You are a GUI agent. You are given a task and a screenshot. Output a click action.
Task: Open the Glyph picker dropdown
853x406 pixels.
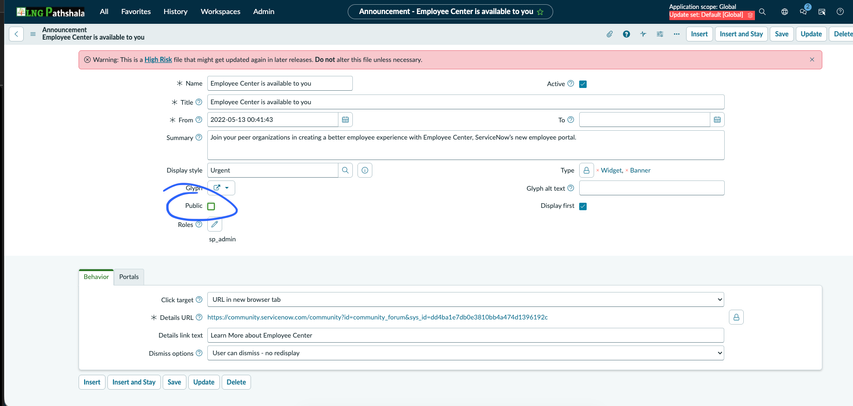[x=221, y=188]
